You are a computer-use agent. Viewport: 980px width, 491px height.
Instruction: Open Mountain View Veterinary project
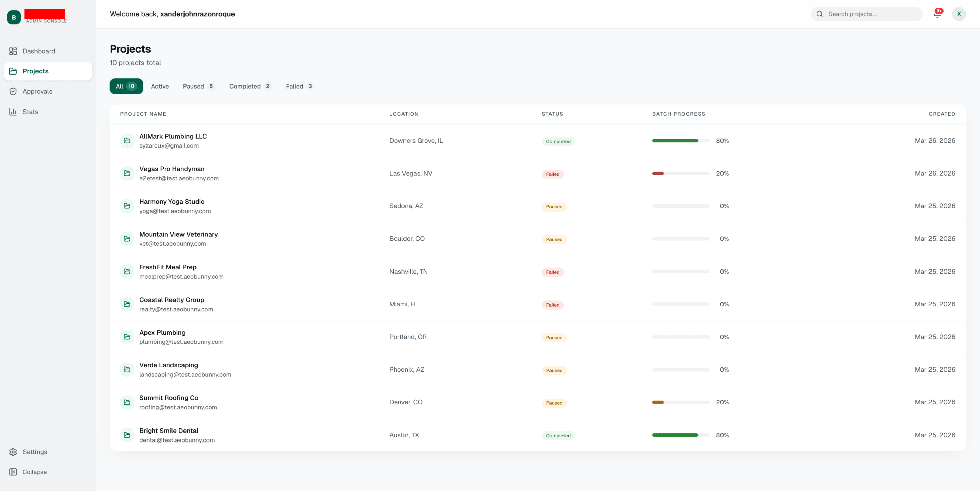tap(178, 234)
